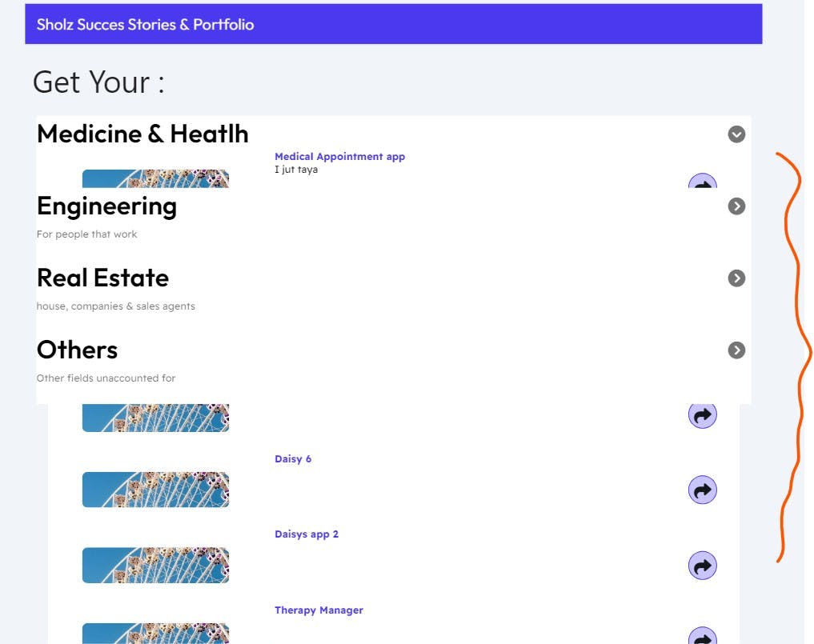Collapse the Medicine & Heatlh section
Image resolution: width=814 pixels, height=644 pixels.
736,134
